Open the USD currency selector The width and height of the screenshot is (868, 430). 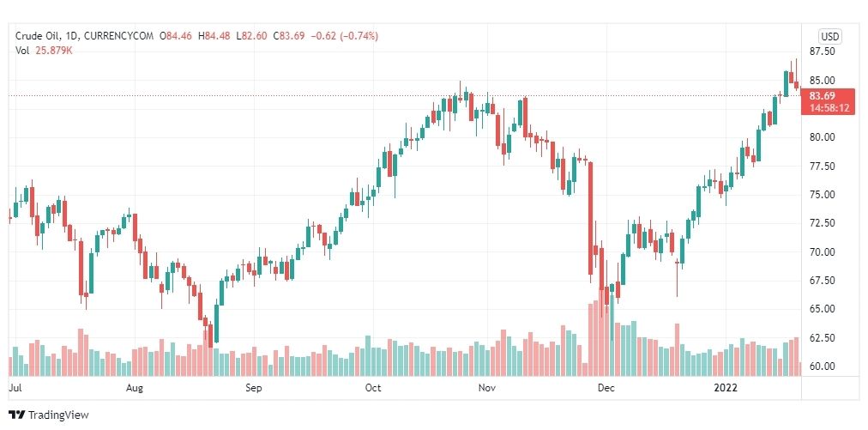coord(829,37)
